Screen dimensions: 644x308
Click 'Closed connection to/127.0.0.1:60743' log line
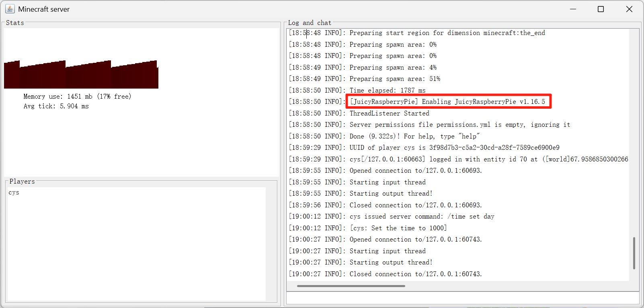click(386, 274)
